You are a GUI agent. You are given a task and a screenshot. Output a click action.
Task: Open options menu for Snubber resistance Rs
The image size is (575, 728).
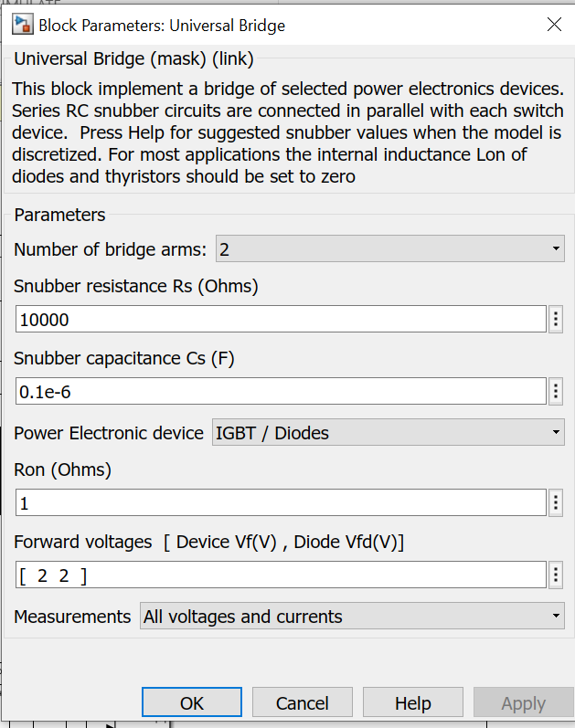click(556, 319)
